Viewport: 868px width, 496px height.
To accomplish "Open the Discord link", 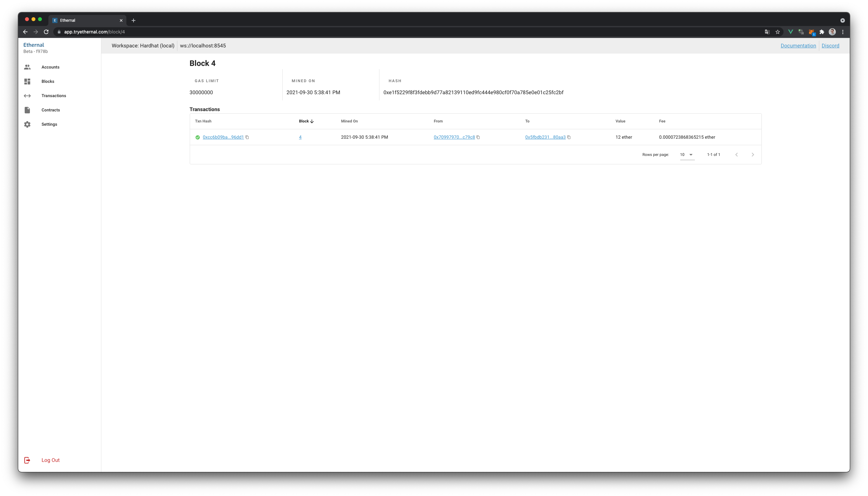I will 830,46.
